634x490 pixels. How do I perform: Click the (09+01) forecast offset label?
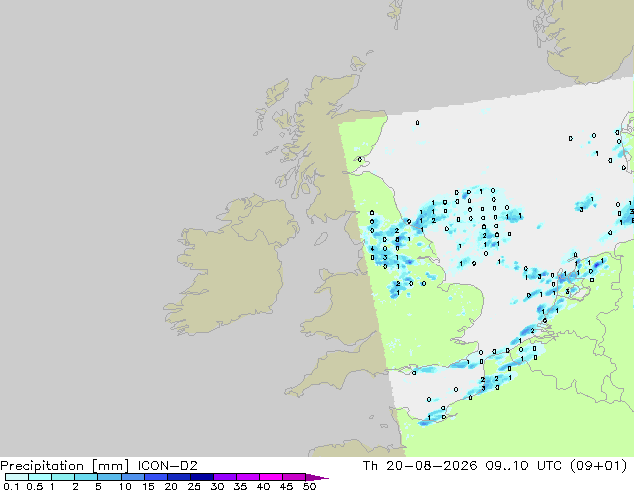[598, 466]
